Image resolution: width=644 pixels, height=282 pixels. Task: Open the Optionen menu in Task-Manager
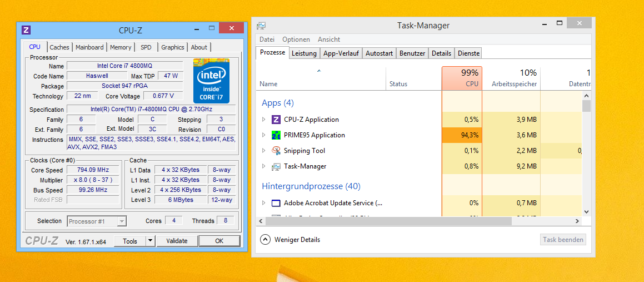point(296,39)
